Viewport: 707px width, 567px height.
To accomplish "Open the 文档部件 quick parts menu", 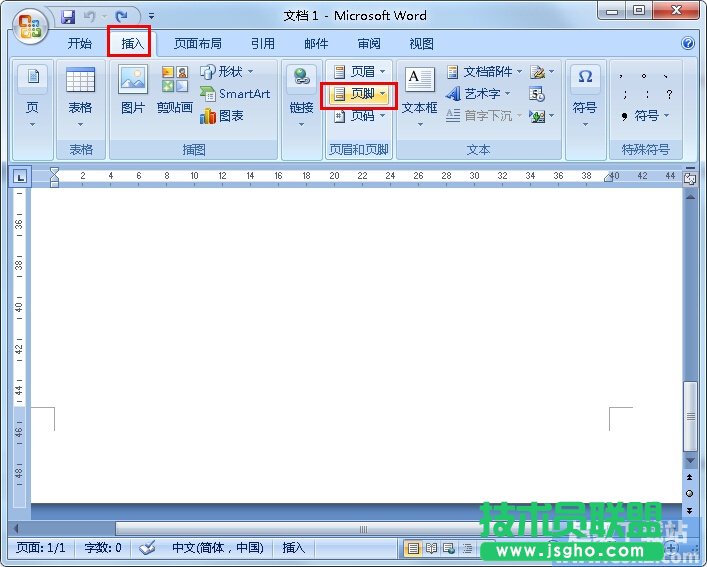I will [484, 71].
